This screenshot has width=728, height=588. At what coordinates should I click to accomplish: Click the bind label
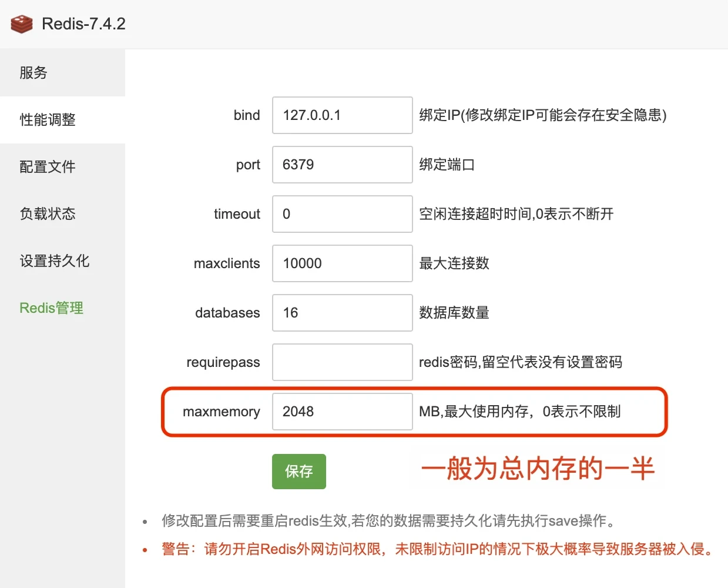point(247,115)
